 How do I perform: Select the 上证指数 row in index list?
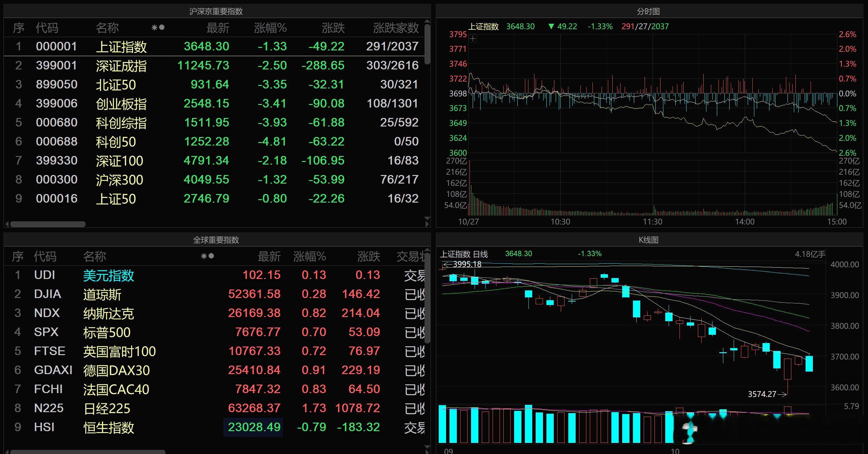click(x=214, y=46)
